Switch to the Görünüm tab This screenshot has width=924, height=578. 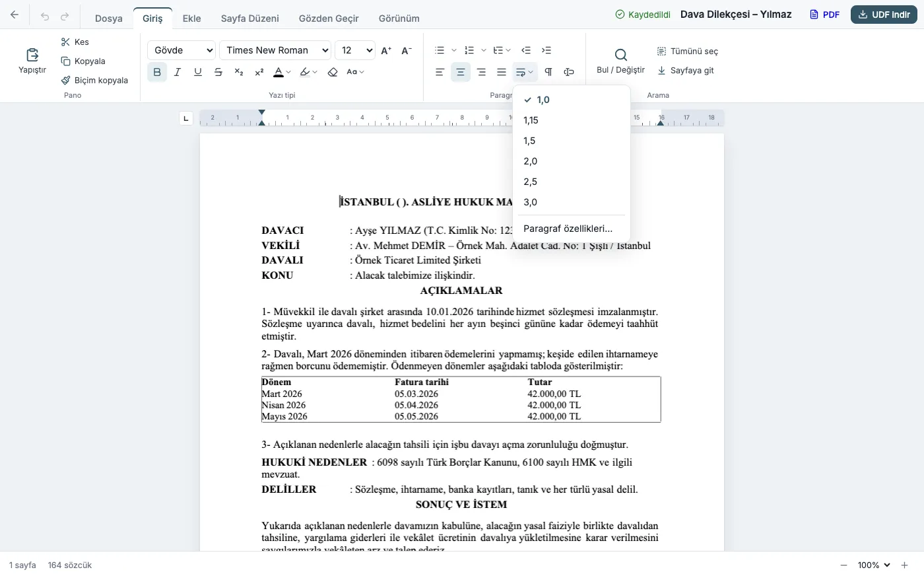click(x=399, y=18)
